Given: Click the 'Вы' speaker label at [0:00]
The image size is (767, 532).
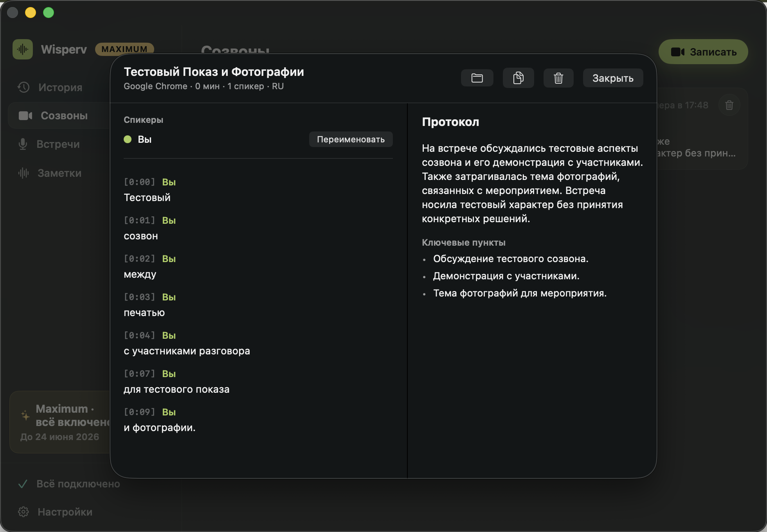Looking at the screenshot, I should tap(169, 182).
